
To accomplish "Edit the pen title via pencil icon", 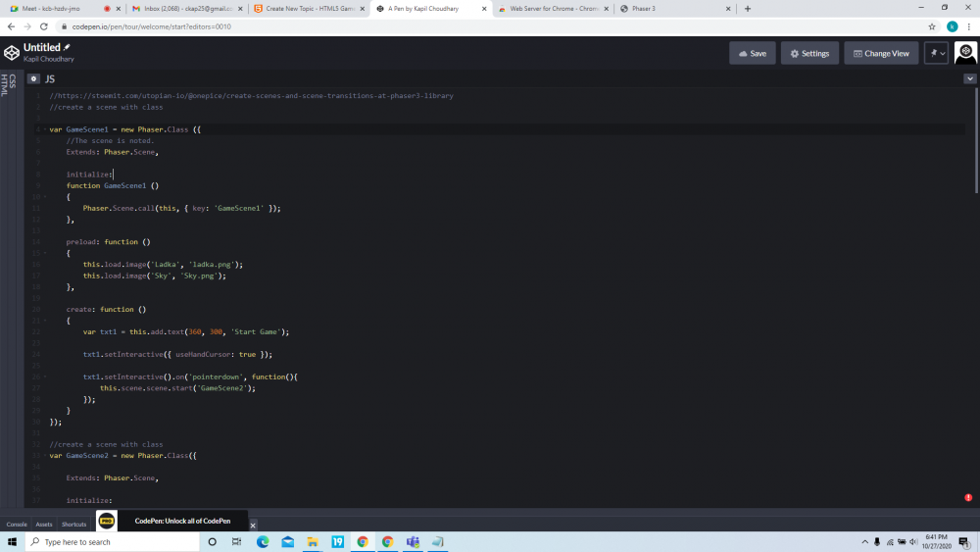I will (x=67, y=47).
